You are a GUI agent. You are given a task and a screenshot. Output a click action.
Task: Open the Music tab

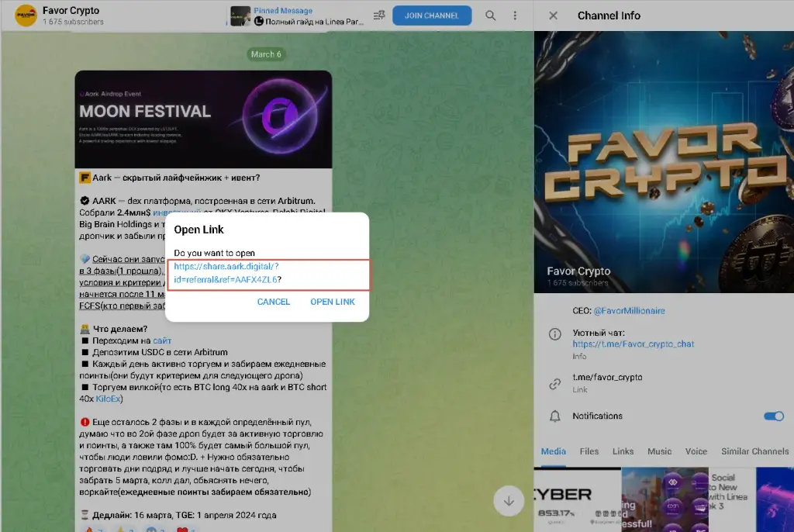tap(659, 451)
